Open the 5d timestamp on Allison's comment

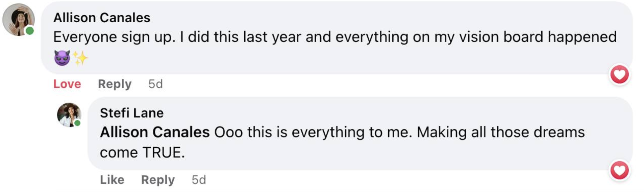click(x=155, y=84)
